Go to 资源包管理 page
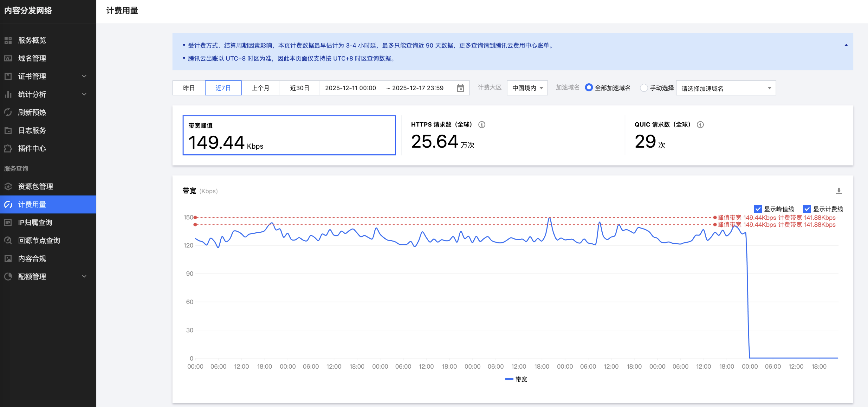Screen dimensions: 868x407 (x=36, y=187)
